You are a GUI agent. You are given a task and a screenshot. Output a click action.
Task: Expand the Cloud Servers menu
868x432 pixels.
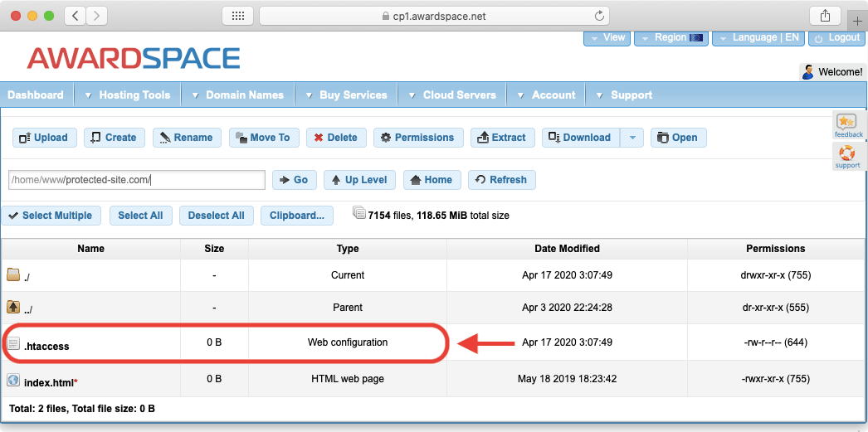click(x=452, y=95)
